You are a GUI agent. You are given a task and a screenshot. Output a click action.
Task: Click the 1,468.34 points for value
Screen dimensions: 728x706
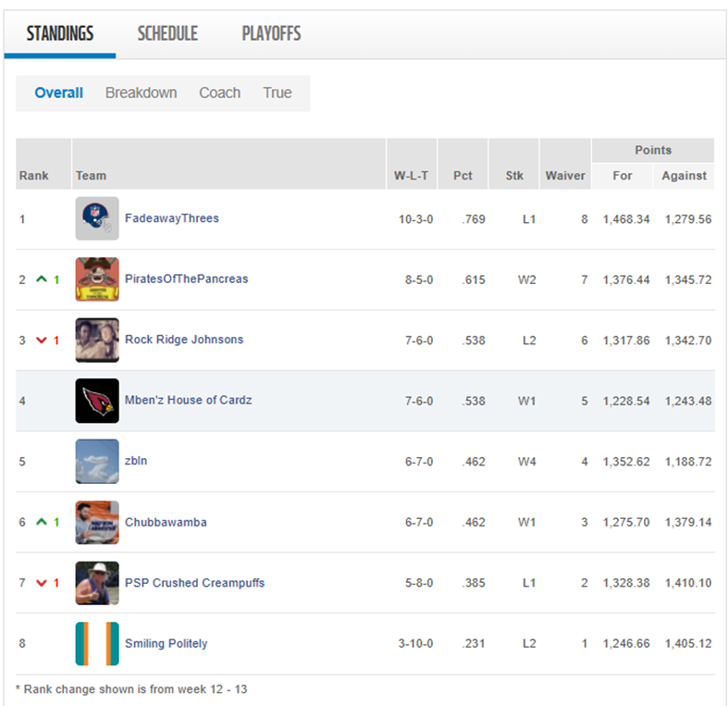tap(626, 219)
